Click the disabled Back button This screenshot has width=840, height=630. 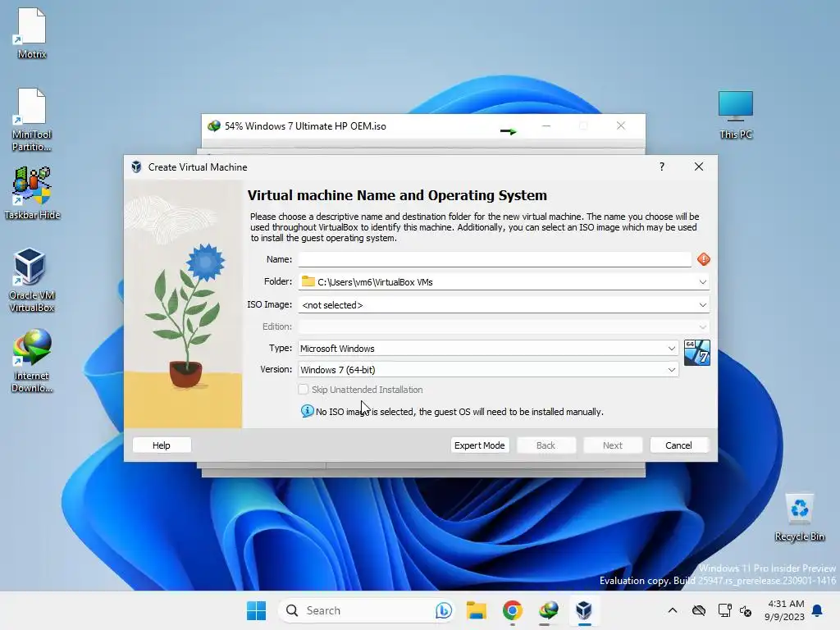point(546,445)
